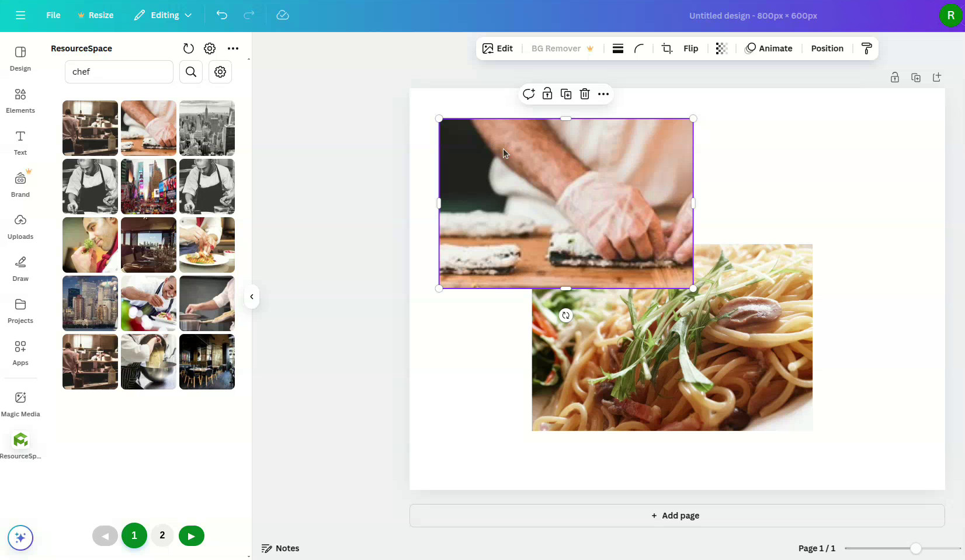Open the Canva assistant sparkle button
This screenshot has height=560, width=965.
20,538
